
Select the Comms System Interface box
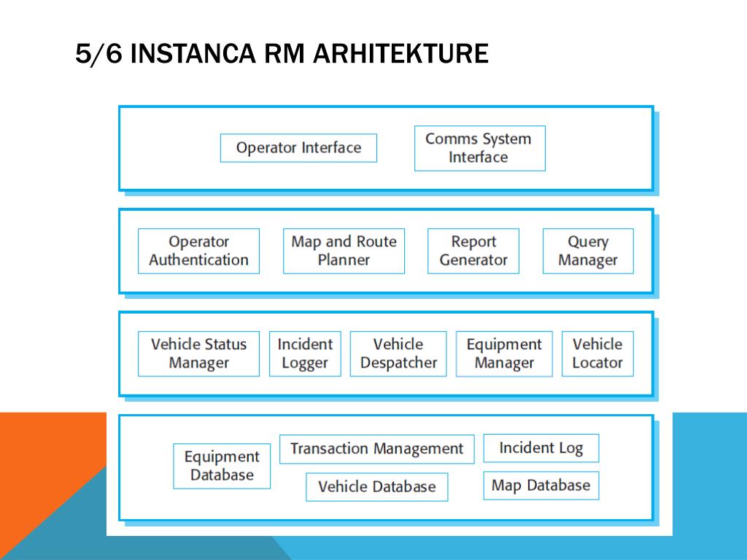tap(480, 148)
